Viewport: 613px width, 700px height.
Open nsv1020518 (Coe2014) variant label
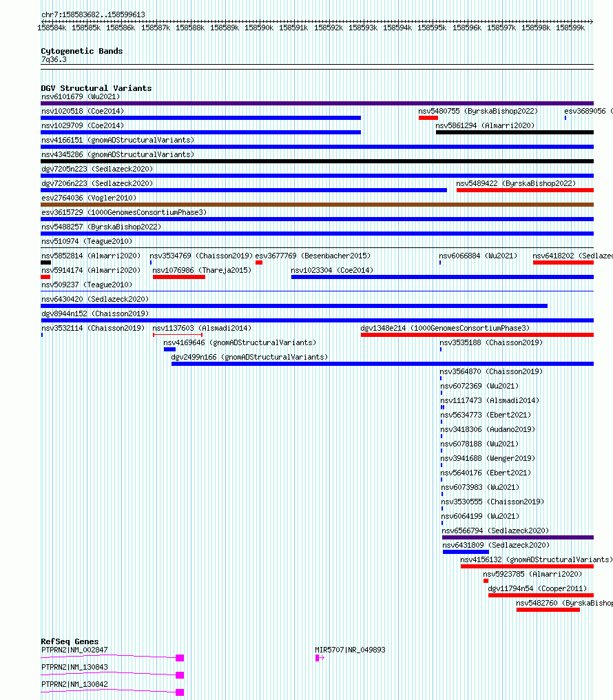click(x=83, y=111)
